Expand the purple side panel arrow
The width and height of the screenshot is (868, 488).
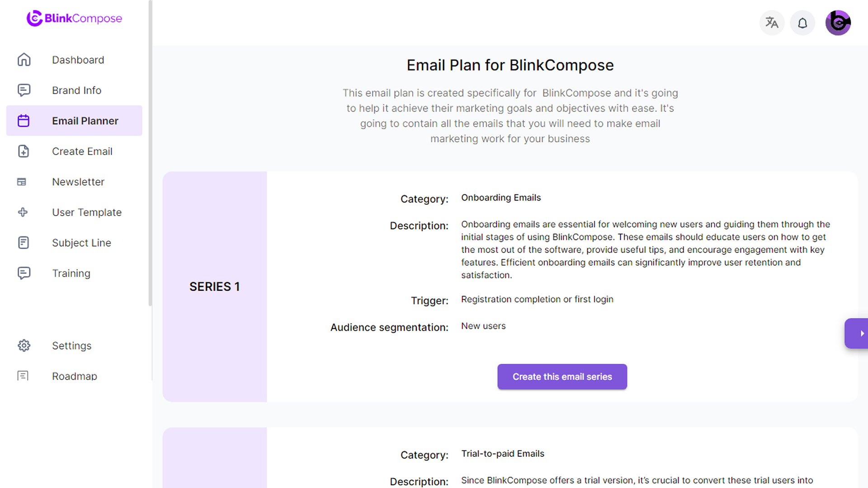tap(858, 333)
